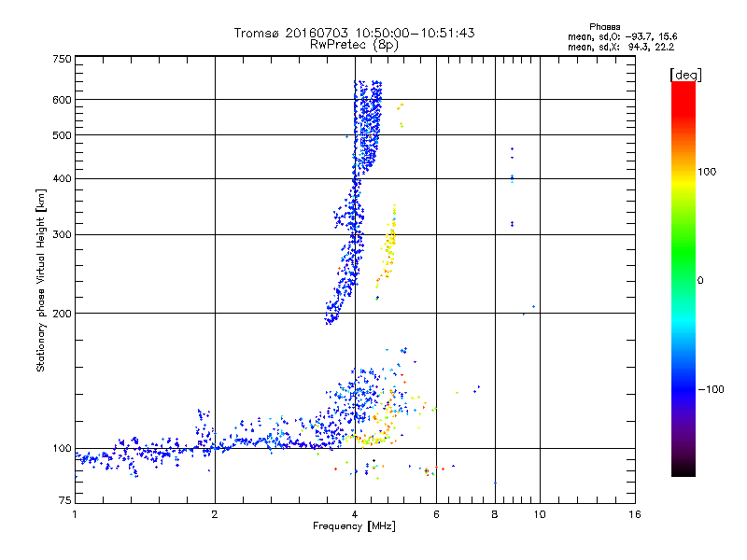
Task: Click the x-axis tick label '8'
Action: pyautogui.click(x=495, y=514)
